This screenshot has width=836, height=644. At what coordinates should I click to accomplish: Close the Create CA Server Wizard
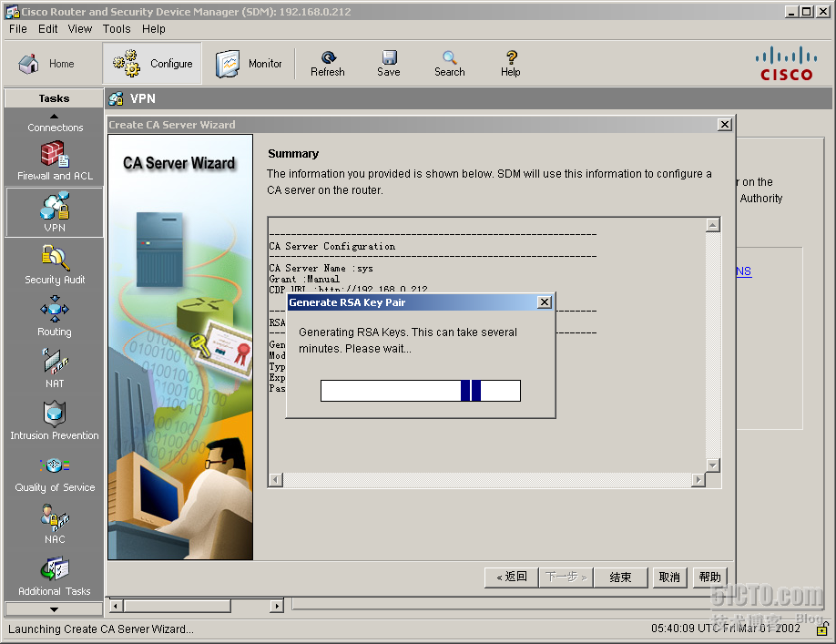coord(725,124)
